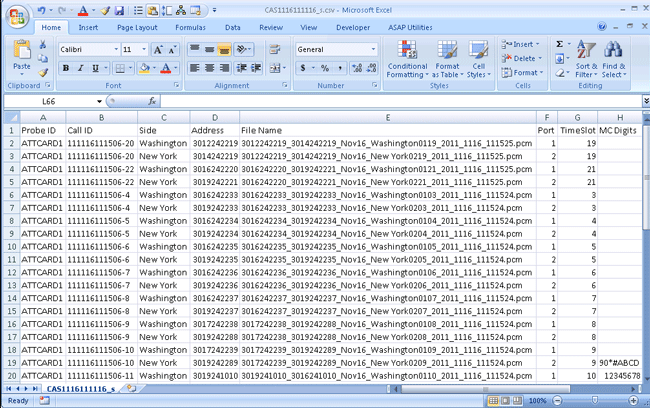The height and width of the screenshot is (408, 650).
Task: Expand the Name Box L66 dropdown arrow
Action: pyautogui.click(x=99, y=101)
